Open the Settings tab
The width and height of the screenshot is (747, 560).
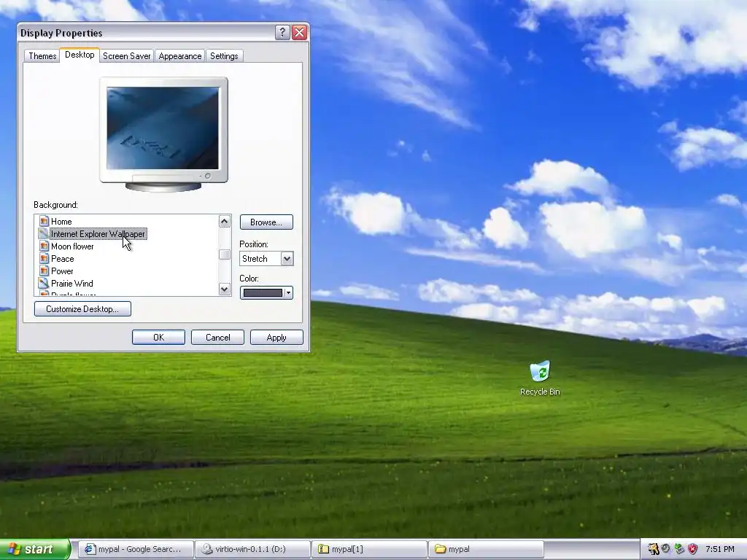(x=224, y=56)
